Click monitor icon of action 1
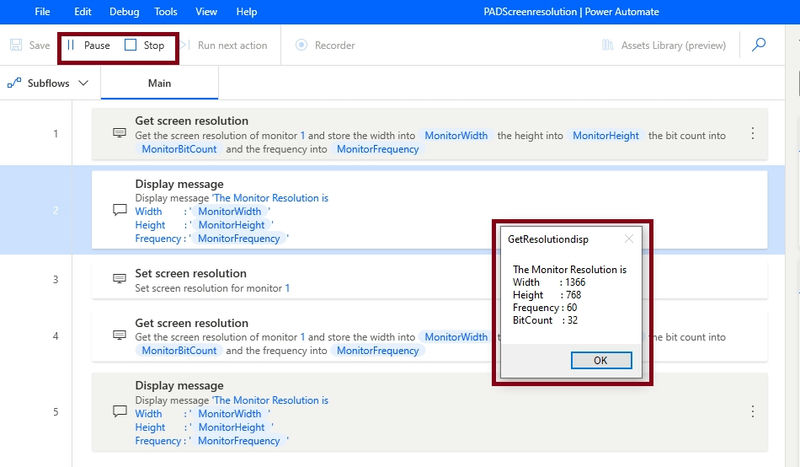Screen dimensions: 800x467 [x=119, y=133]
